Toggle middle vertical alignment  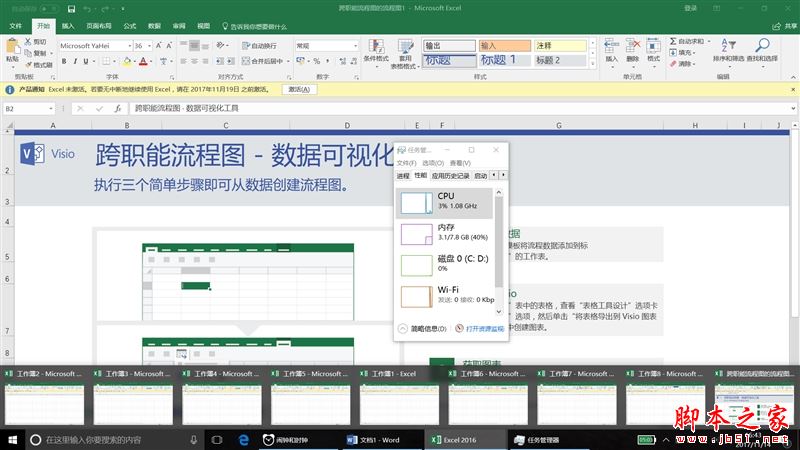(194, 45)
